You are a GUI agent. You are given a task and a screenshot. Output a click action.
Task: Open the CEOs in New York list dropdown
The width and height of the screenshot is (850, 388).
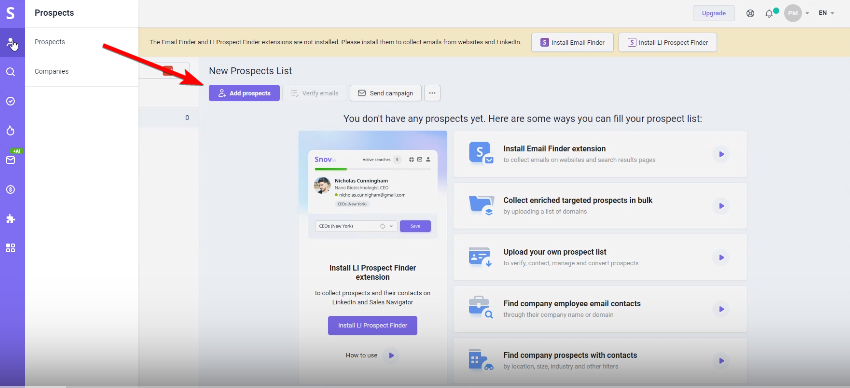(x=357, y=226)
